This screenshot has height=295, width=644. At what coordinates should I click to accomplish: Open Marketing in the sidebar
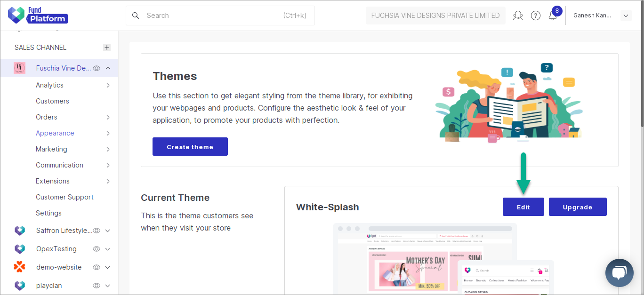(51, 149)
